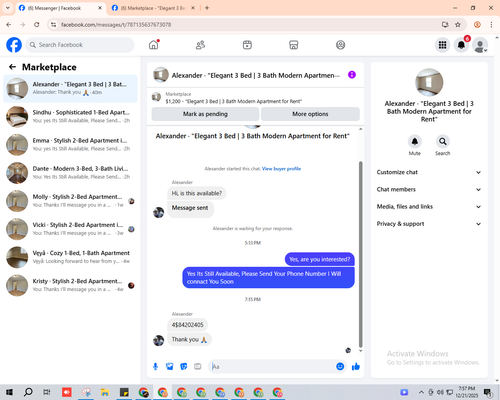Mark the listing as pending

(x=205, y=114)
